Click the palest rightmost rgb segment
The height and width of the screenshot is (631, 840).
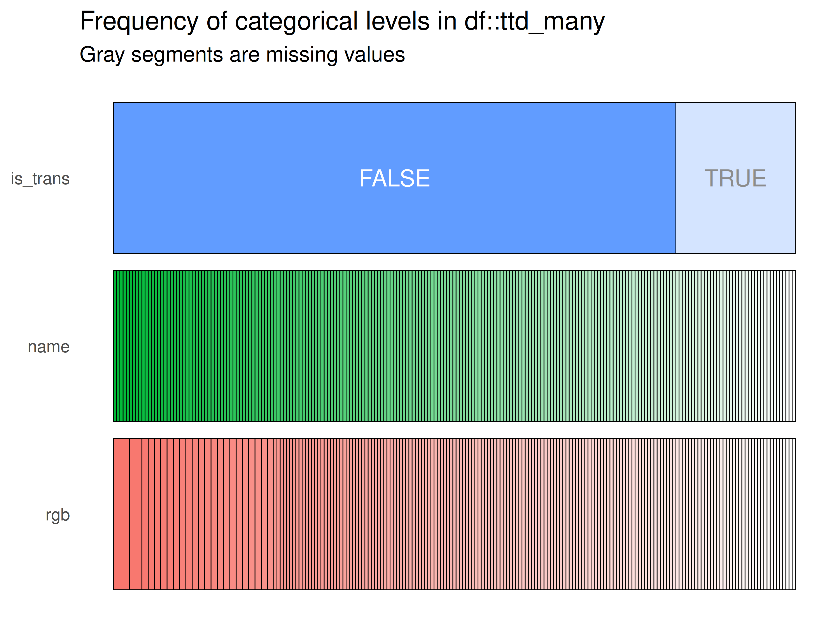tap(794, 514)
